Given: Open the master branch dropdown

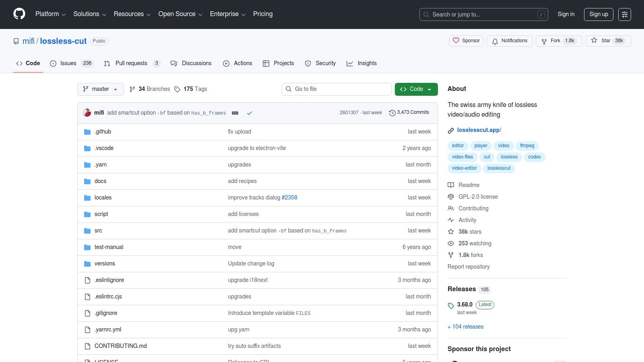Looking at the screenshot, I should coord(101,89).
